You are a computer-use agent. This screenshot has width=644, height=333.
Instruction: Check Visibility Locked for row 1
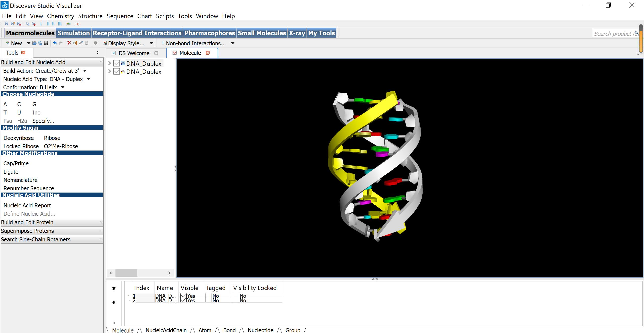(236, 296)
